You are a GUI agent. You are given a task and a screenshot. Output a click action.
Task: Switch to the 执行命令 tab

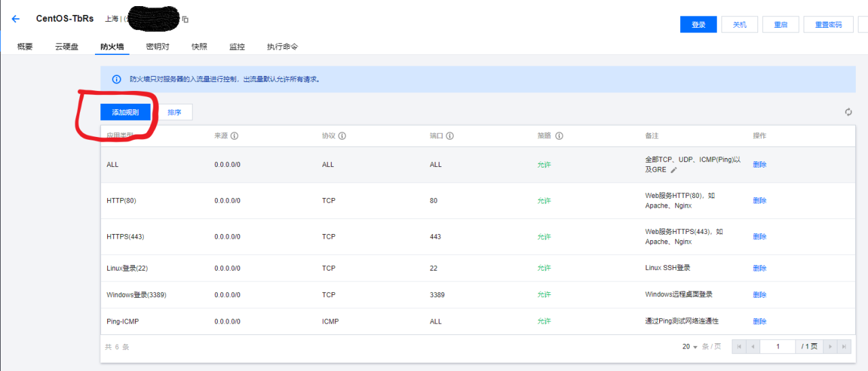coord(282,47)
